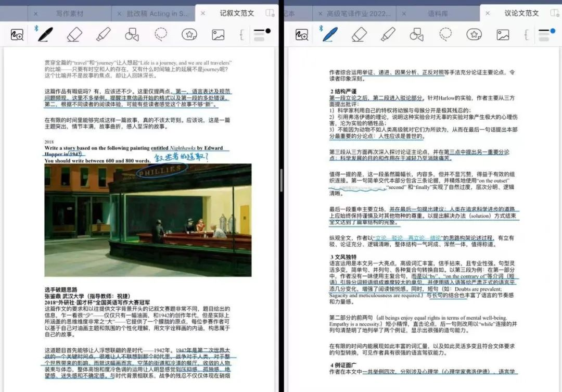562x392 pixels.
Task: Click the eraser in the right pane
Action: tap(359, 34)
